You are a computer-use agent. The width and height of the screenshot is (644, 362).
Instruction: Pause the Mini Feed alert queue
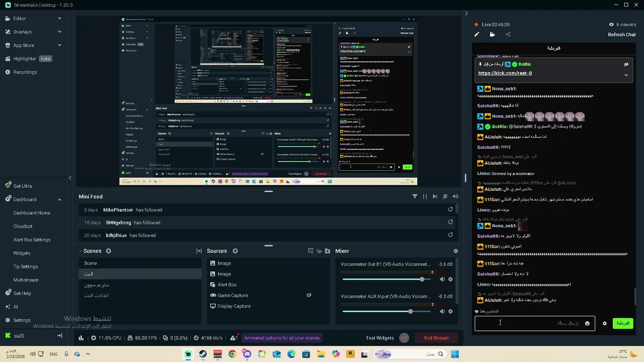pos(425,197)
